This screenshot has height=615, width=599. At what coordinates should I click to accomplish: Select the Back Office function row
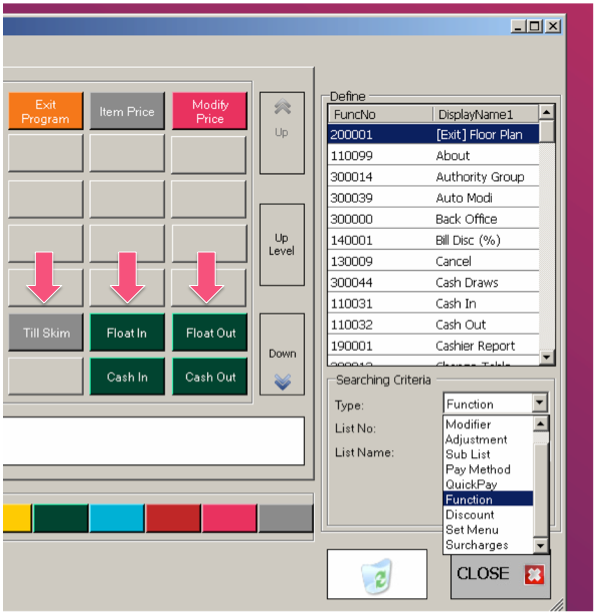[433, 219]
